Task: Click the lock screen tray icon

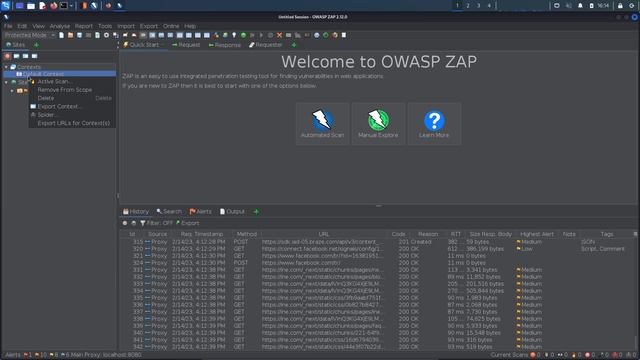Action: pyautogui.click(x=620, y=6)
